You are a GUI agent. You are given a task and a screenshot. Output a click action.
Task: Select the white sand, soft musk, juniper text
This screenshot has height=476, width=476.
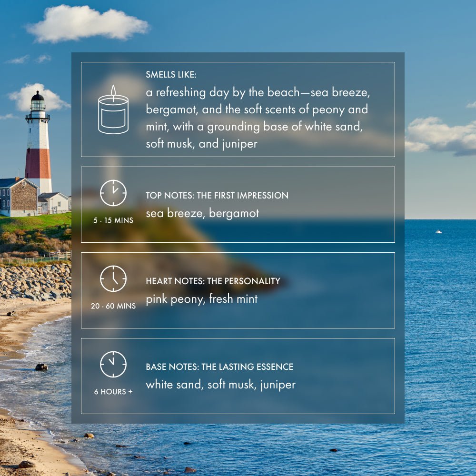[x=220, y=385]
